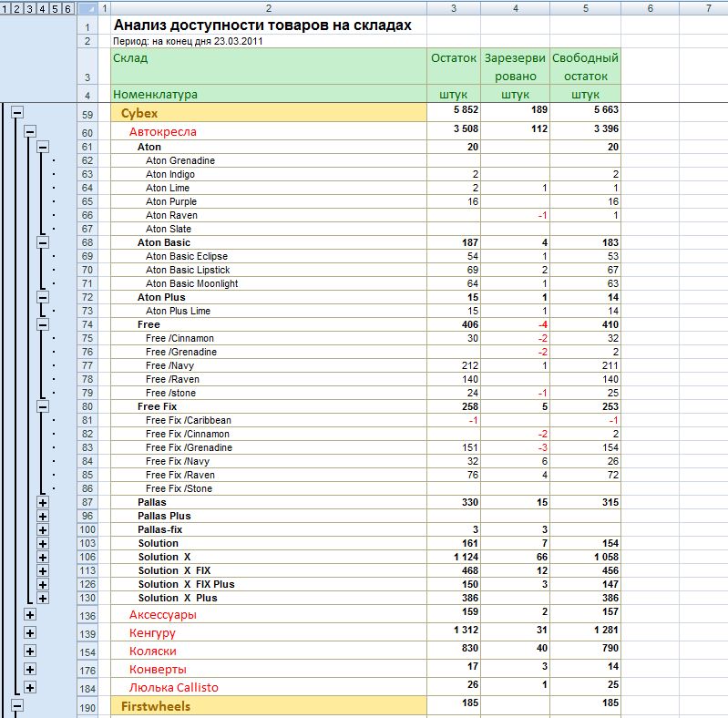Show outline level 1 only
This screenshot has width=728, height=718.
tap(5, 9)
